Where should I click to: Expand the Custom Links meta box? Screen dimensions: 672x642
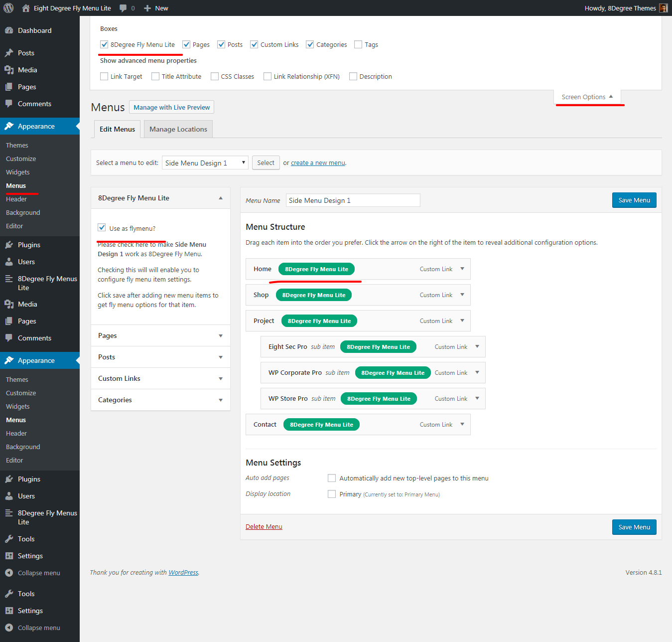coord(221,378)
